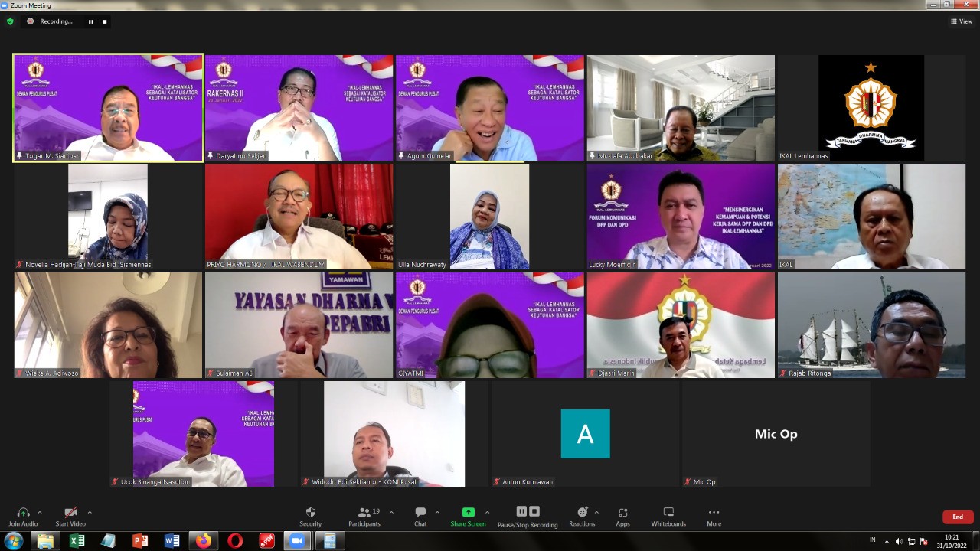This screenshot has width=980, height=551.
Task: Expand the audio options arrow beside Join Audio
Action: click(40, 512)
